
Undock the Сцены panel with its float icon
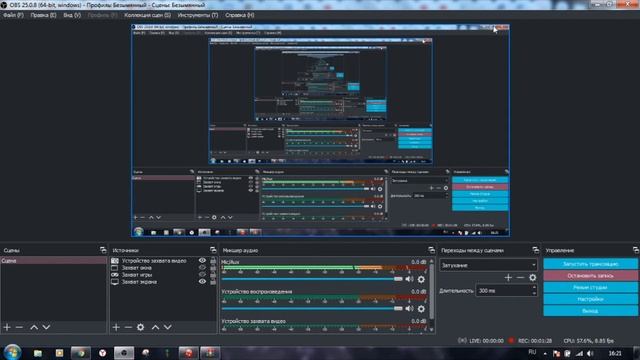click(x=103, y=250)
